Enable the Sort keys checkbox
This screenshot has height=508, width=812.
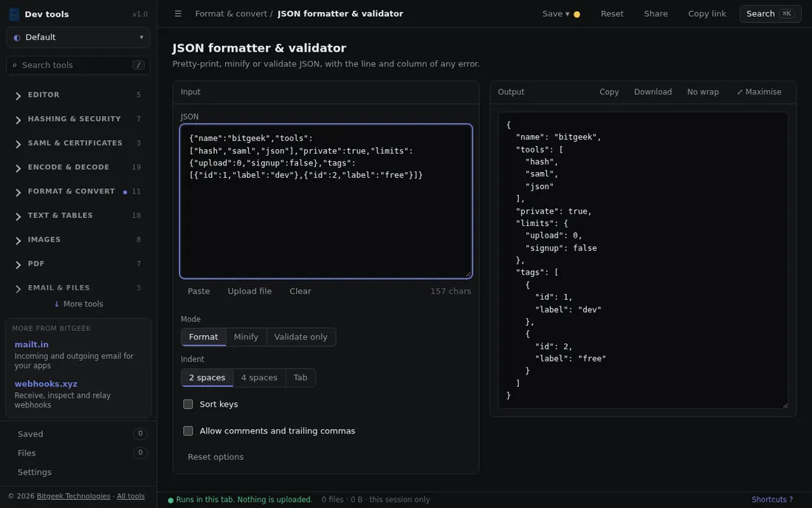click(188, 404)
